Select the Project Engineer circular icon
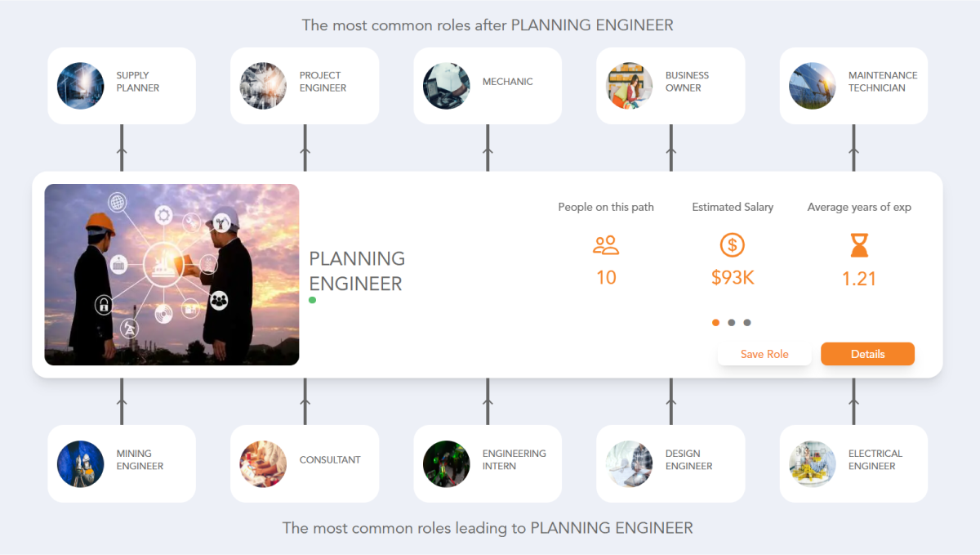980x555 pixels. click(x=263, y=85)
